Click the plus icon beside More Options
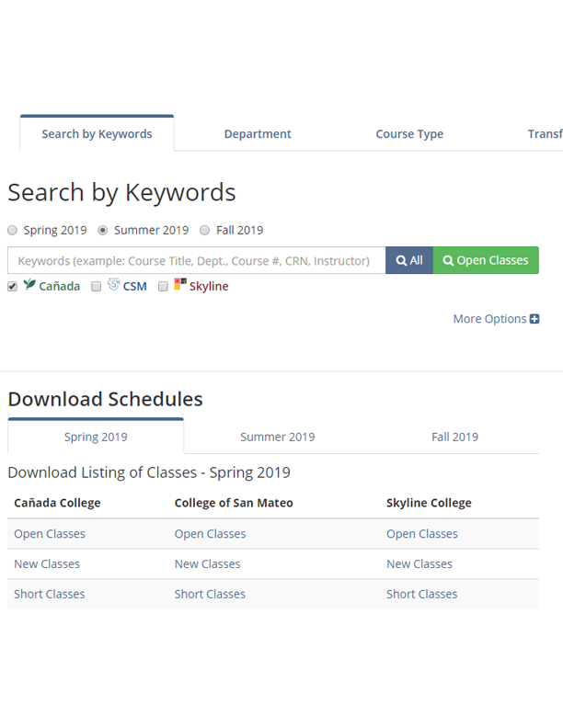 tap(534, 319)
